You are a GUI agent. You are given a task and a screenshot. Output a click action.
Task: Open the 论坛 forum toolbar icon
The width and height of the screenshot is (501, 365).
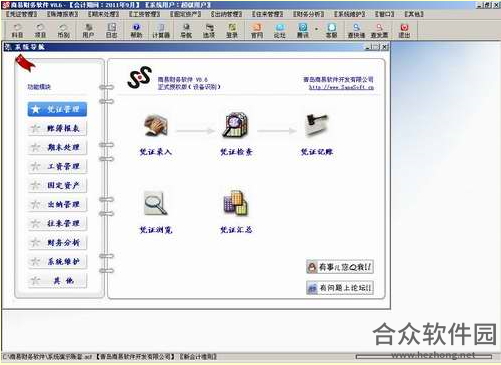tap(280, 31)
